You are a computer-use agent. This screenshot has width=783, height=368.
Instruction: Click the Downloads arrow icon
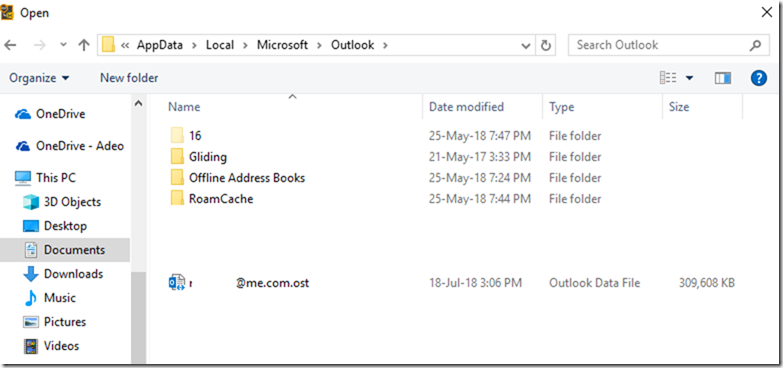[31, 274]
